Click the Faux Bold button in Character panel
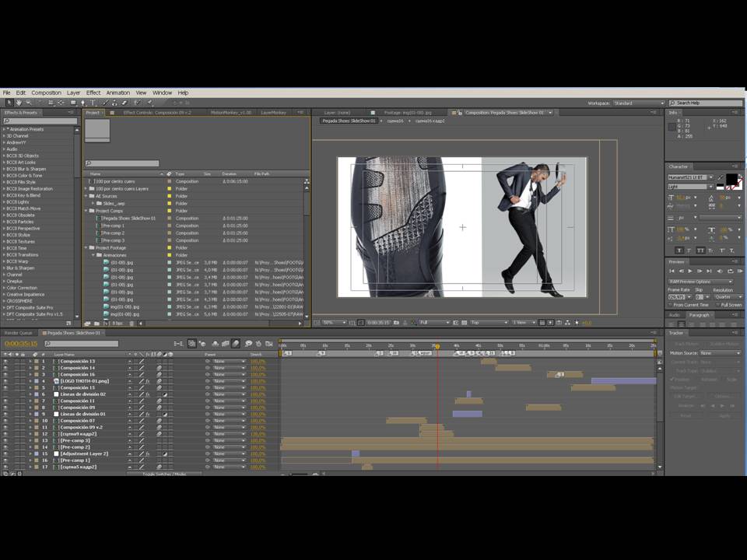 pyautogui.click(x=679, y=250)
